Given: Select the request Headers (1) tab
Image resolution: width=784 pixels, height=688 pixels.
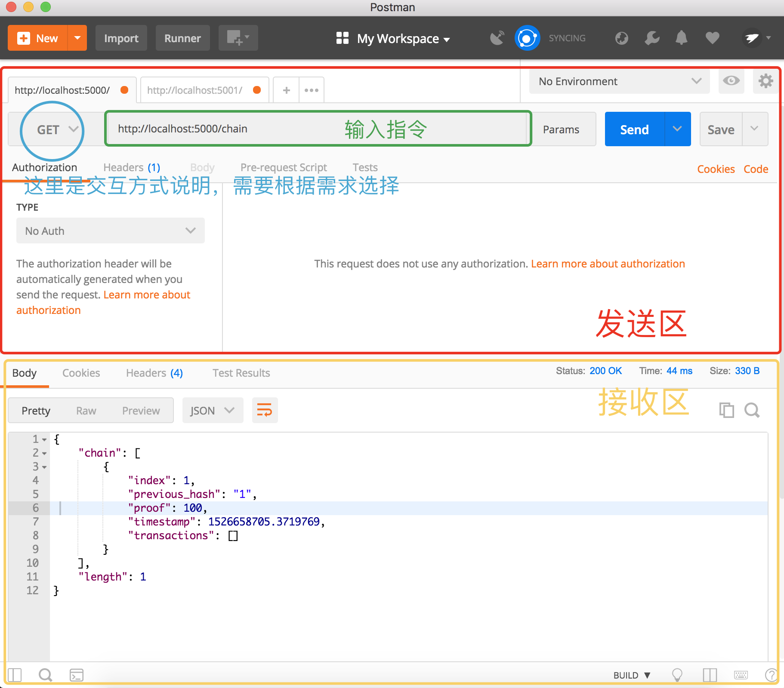Looking at the screenshot, I should point(132,168).
